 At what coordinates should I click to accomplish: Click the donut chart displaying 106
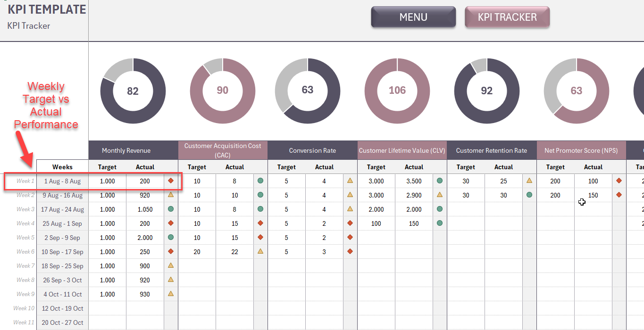[397, 91]
